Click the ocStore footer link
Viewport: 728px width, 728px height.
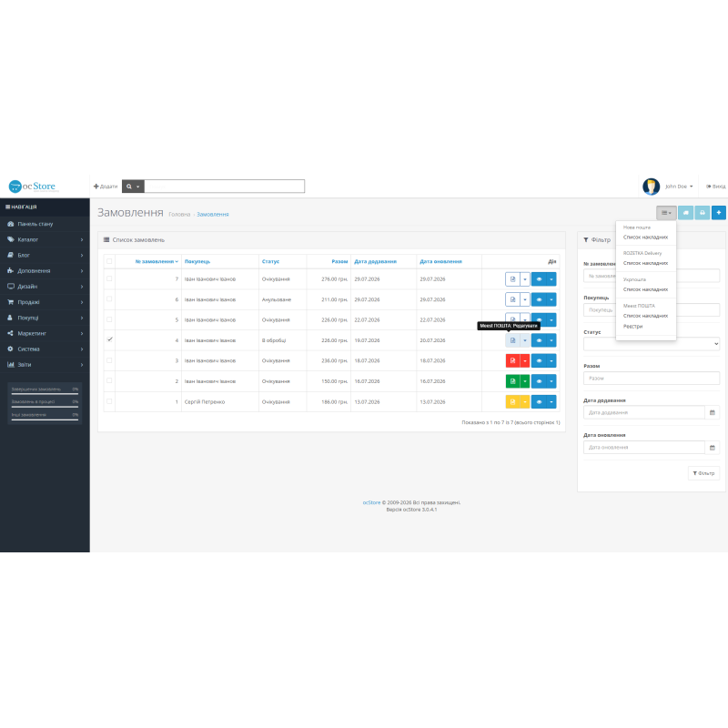371,502
